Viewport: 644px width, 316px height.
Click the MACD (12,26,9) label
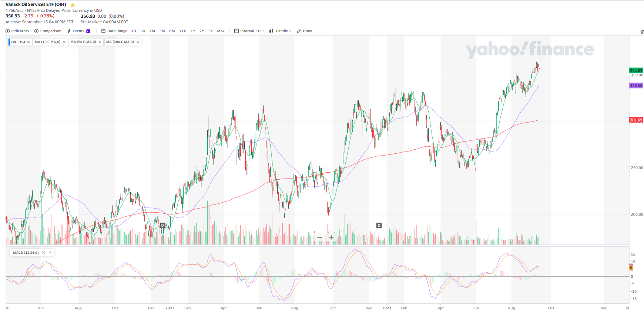[x=26, y=253]
